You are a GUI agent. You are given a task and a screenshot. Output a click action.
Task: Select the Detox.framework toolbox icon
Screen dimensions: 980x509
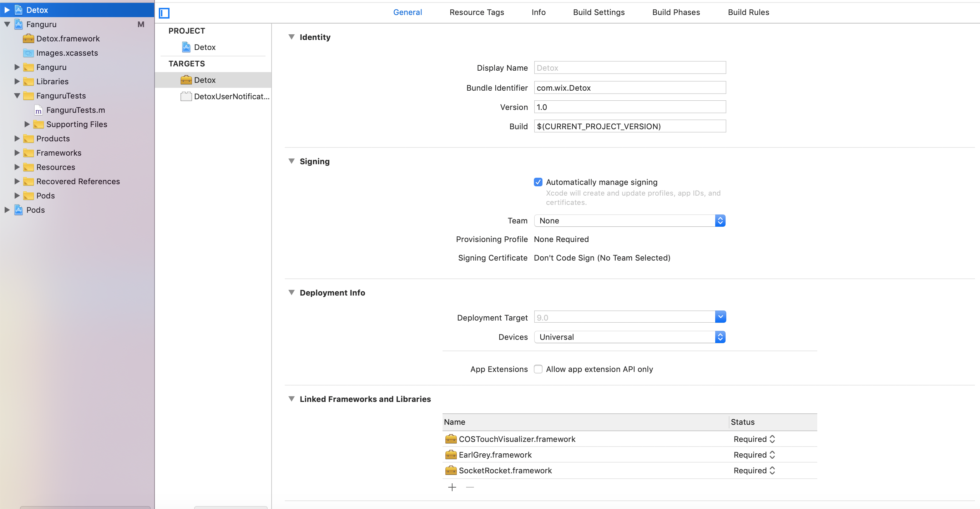[29, 39]
